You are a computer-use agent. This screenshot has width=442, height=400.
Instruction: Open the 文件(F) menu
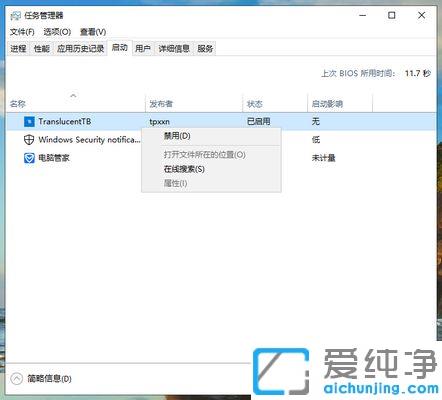tap(22, 32)
